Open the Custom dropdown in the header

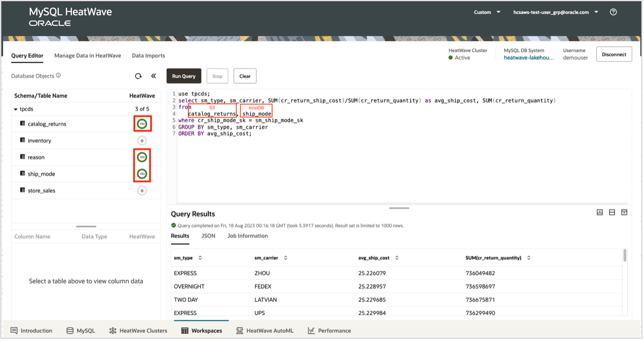point(487,12)
